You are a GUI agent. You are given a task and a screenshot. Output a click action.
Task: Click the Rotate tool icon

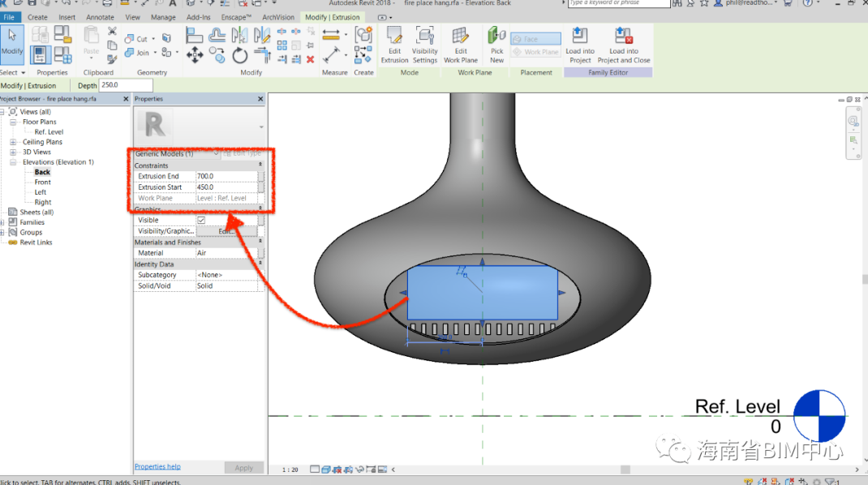pyautogui.click(x=240, y=55)
